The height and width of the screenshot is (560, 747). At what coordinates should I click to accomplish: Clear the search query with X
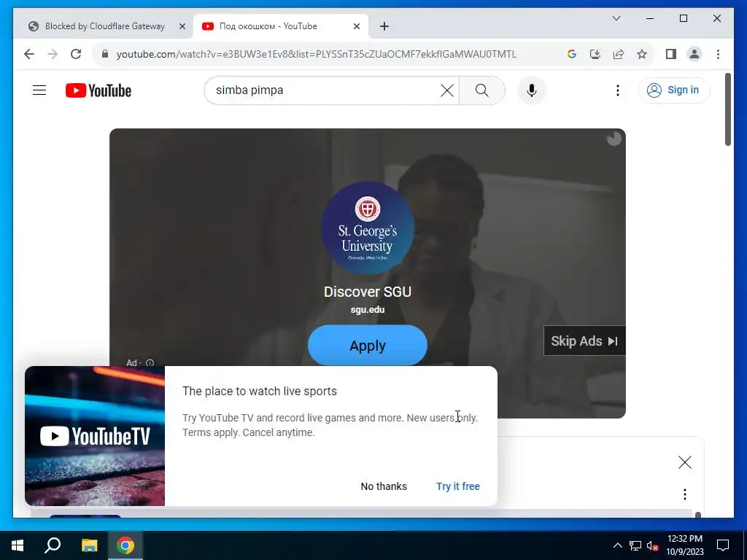447,90
